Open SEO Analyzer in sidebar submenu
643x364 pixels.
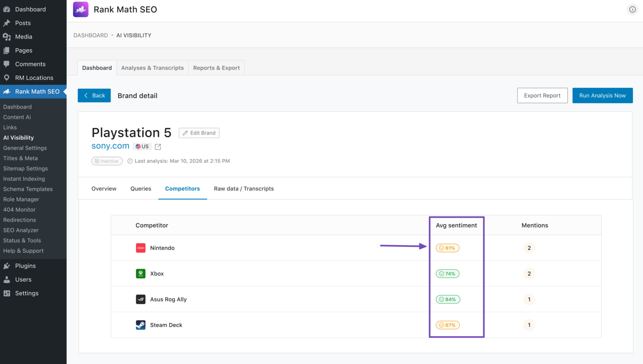click(21, 230)
